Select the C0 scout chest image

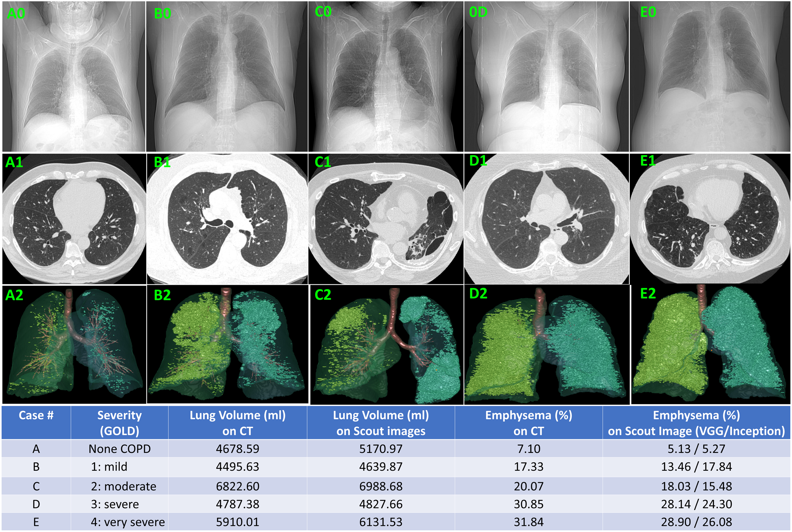click(386, 76)
